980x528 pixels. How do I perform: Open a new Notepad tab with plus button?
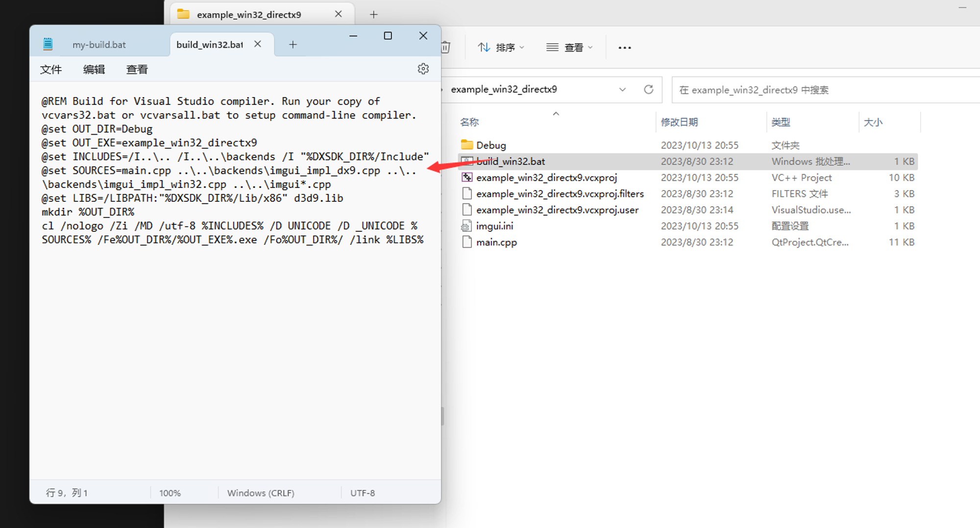[x=293, y=44]
